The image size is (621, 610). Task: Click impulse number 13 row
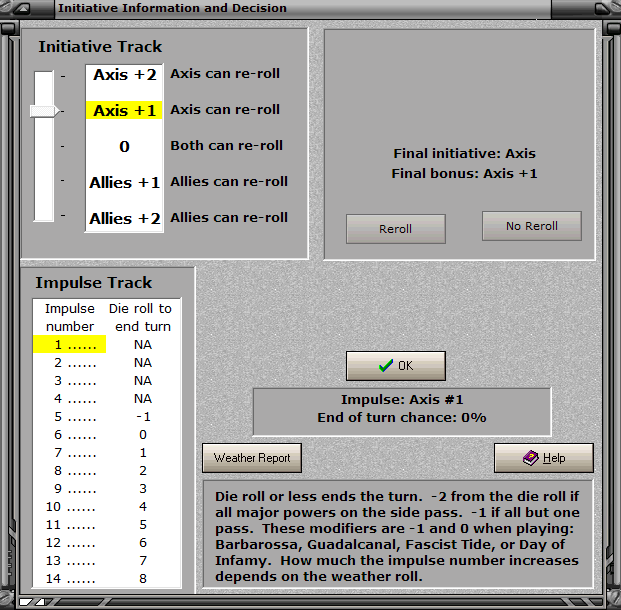click(107, 561)
